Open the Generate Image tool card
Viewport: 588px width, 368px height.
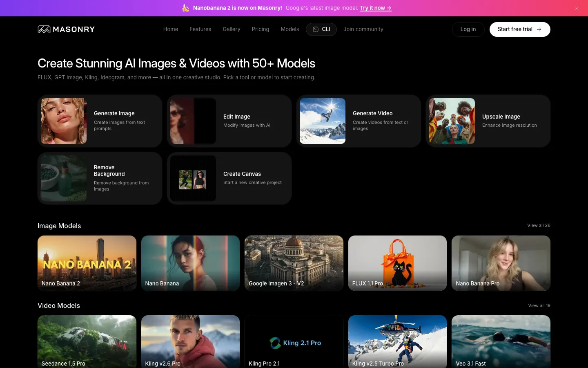100,121
